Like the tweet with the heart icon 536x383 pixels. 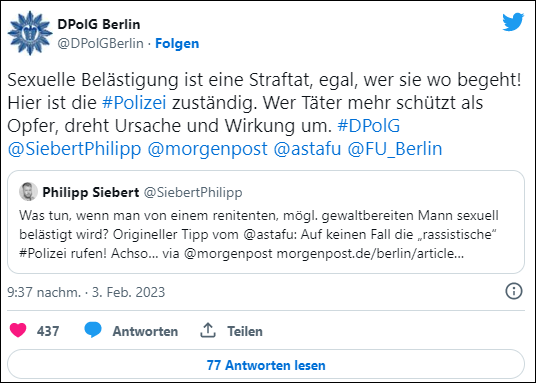(18, 330)
